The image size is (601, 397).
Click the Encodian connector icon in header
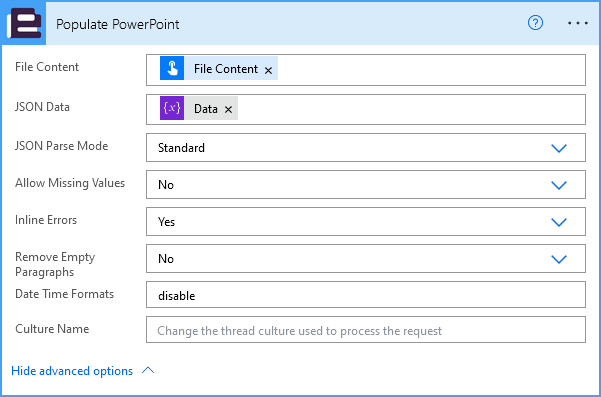pyautogui.click(x=24, y=23)
